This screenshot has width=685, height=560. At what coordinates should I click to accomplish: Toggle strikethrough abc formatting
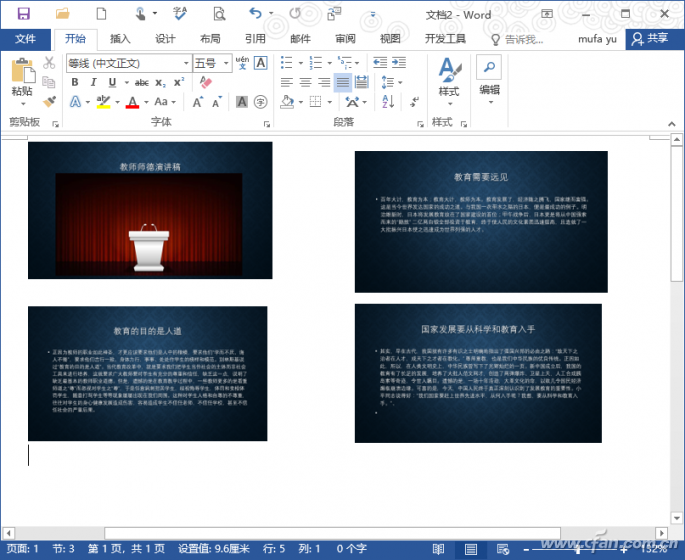[142, 83]
